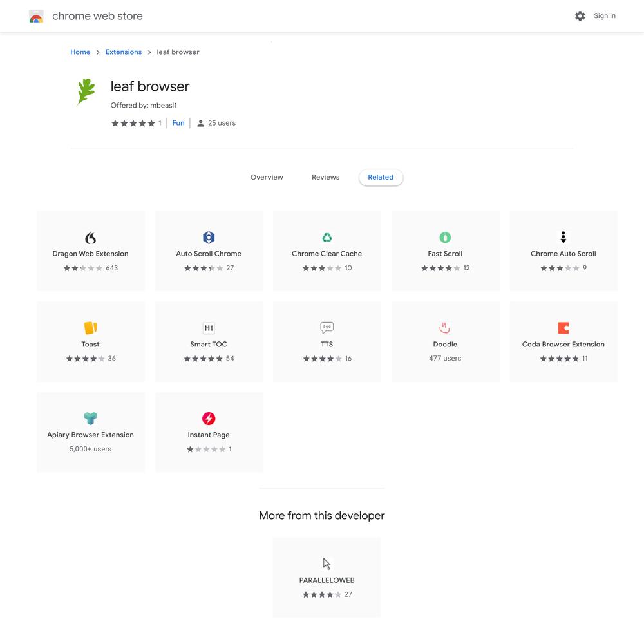Click the Fun category link
This screenshot has width=644, height=644.
click(x=178, y=123)
